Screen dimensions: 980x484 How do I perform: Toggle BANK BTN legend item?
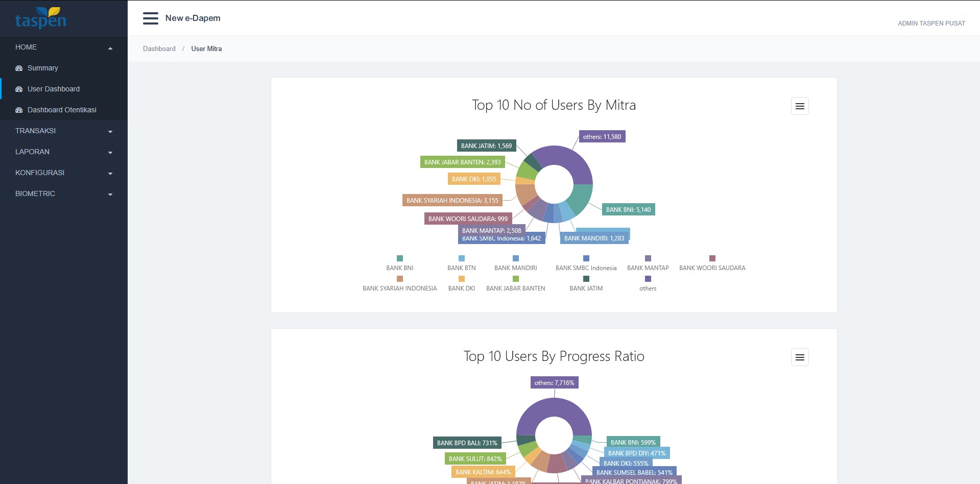462,263
